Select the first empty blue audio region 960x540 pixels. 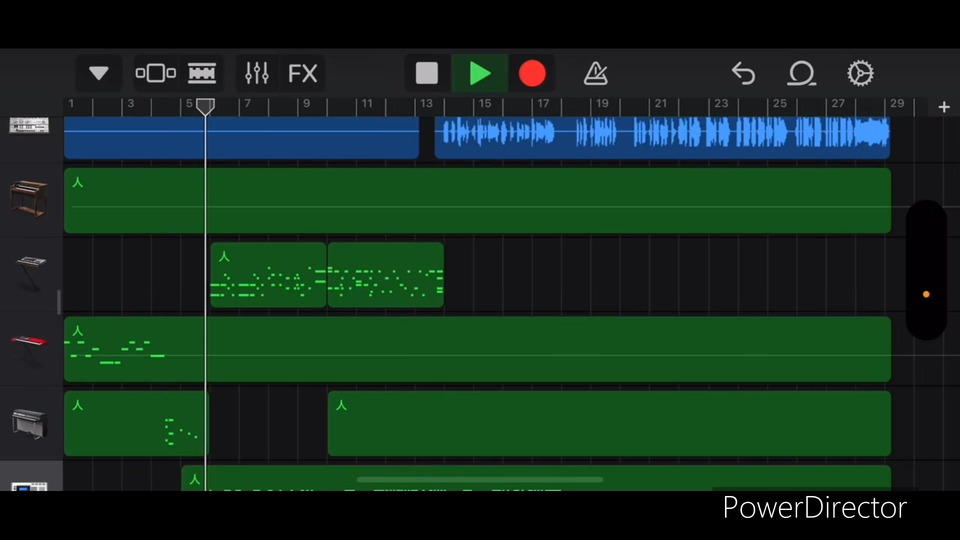point(241,138)
